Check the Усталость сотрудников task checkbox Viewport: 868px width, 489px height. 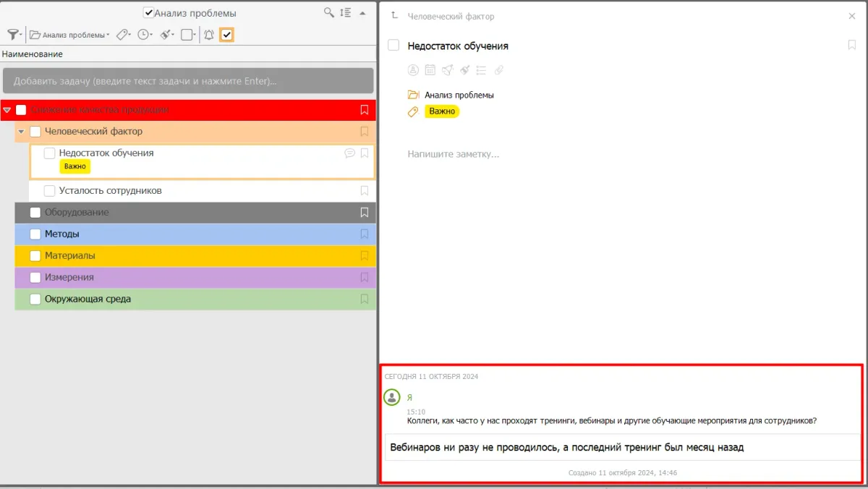(x=50, y=191)
